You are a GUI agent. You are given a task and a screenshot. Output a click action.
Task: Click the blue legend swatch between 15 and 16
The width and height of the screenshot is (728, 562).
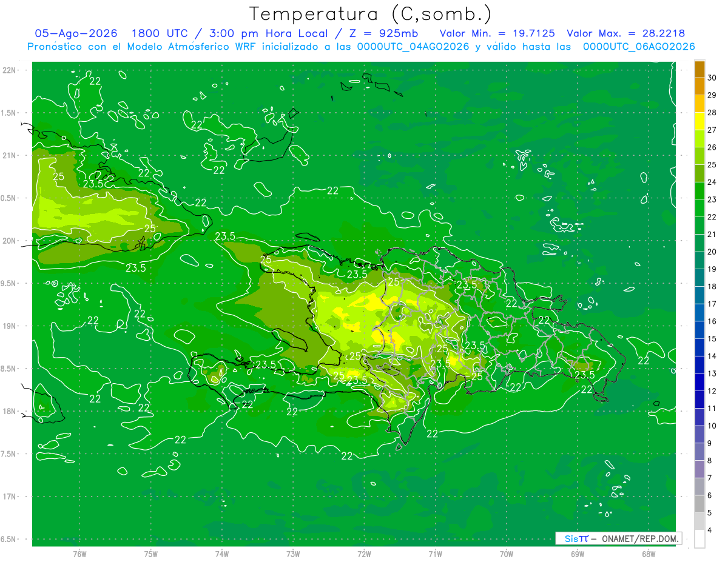point(699,330)
